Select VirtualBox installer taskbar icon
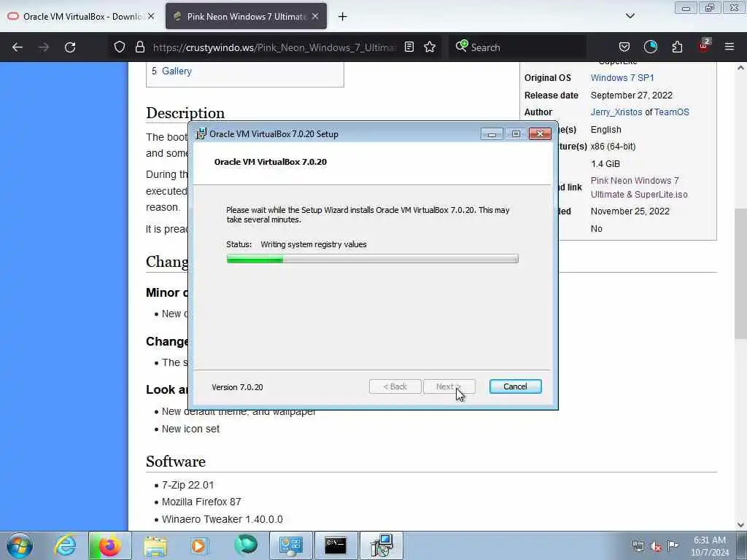Viewport: 747px width, 560px height. [x=382, y=545]
